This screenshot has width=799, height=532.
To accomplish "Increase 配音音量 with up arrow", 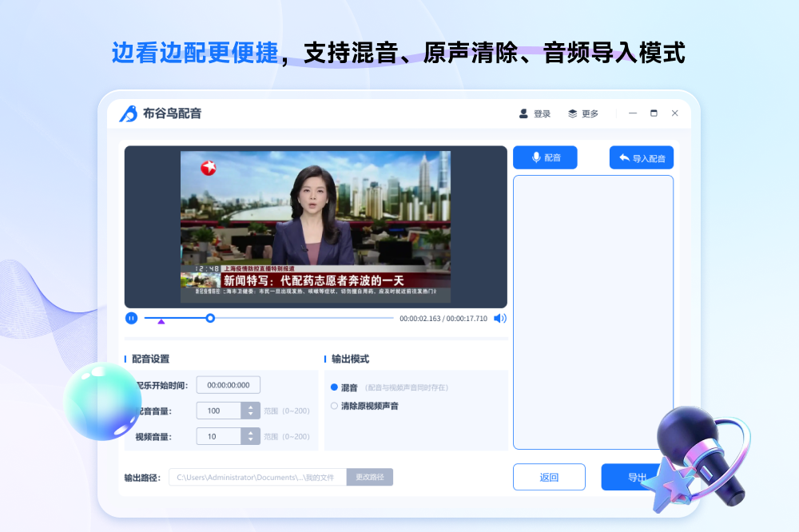I will 252,407.
